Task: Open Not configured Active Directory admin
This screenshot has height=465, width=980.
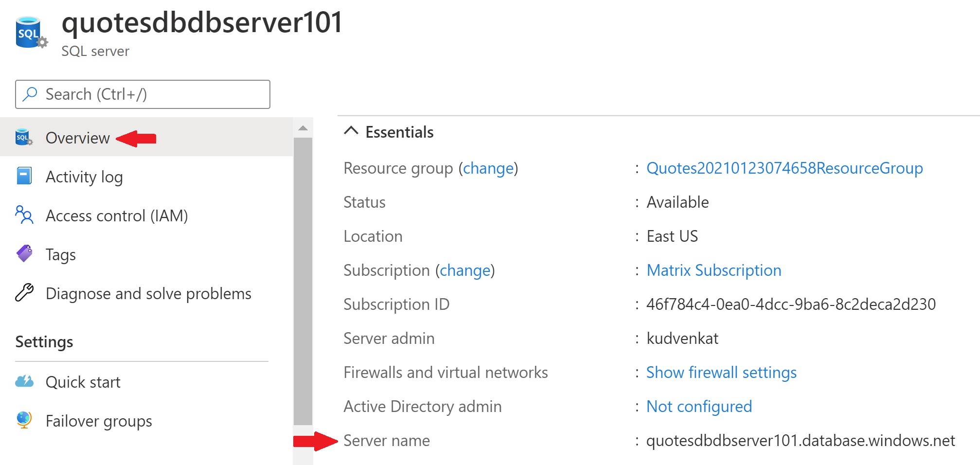Action: coord(699,407)
